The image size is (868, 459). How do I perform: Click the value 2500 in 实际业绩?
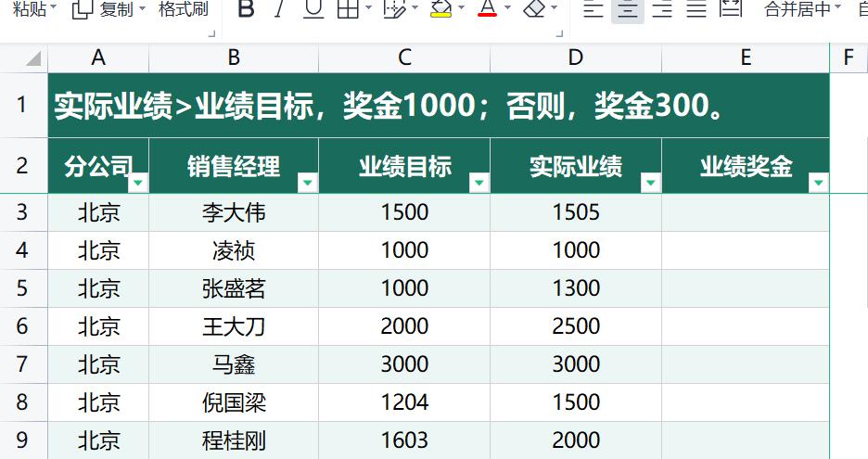pyautogui.click(x=576, y=326)
